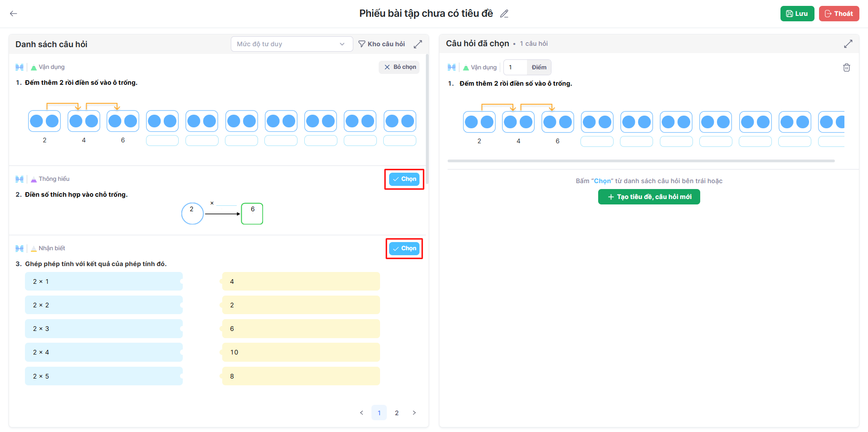This screenshot has width=868, height=432.
Task: Go to next page of questions
Action: coord(414,413)
